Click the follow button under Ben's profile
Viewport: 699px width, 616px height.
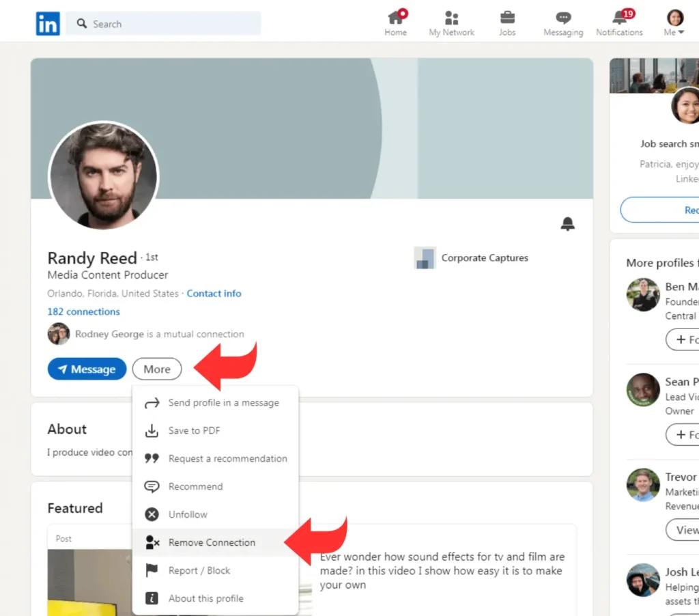point(683,340)
